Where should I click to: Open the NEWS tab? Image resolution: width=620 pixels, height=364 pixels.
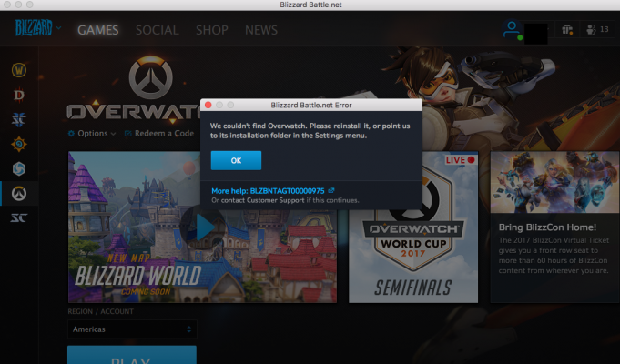click(260, 30)
